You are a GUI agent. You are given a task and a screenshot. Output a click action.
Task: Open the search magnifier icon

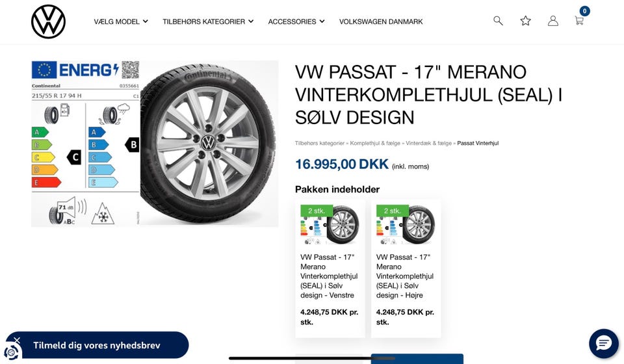(x=498, y=21)
